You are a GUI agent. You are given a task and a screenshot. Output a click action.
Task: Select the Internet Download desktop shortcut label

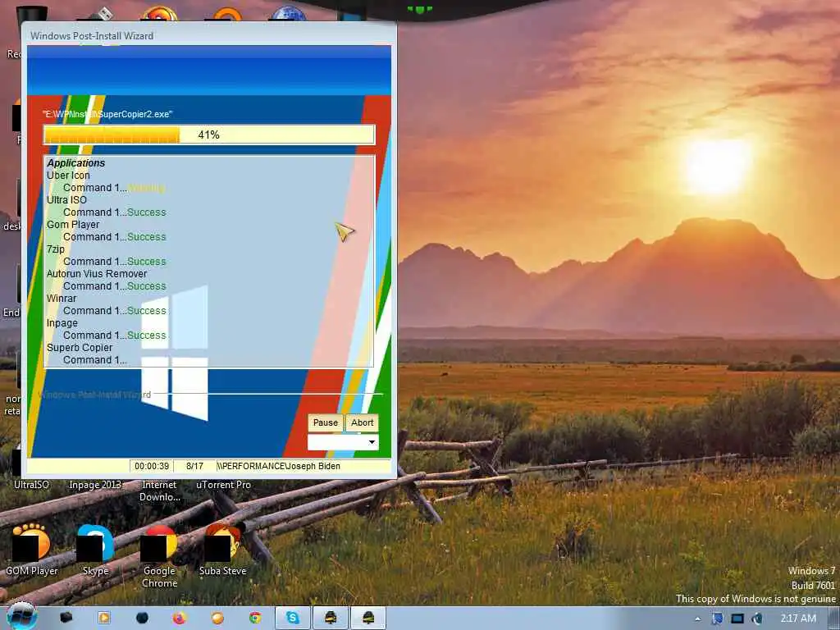pos(160,491)
